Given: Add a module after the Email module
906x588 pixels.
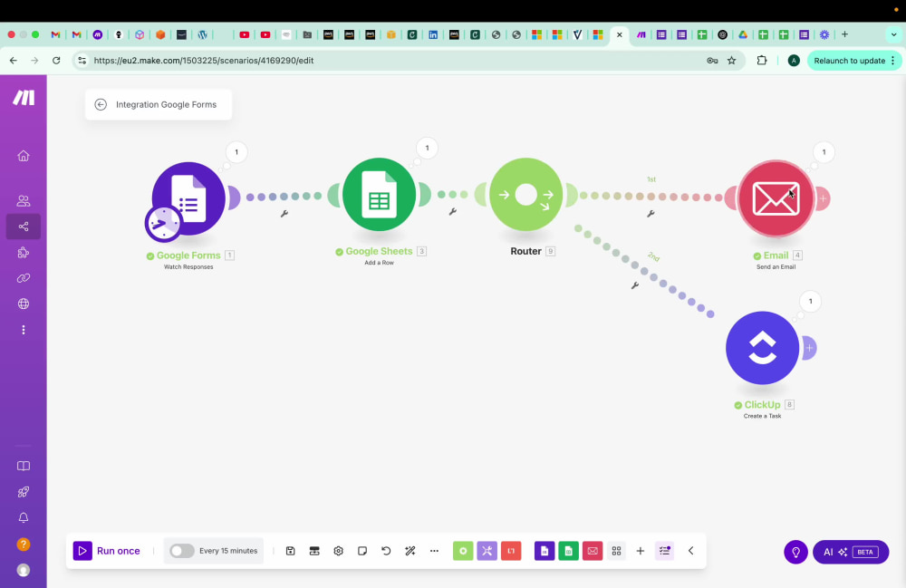Looking at the screenshot, I should click(823, 198).
